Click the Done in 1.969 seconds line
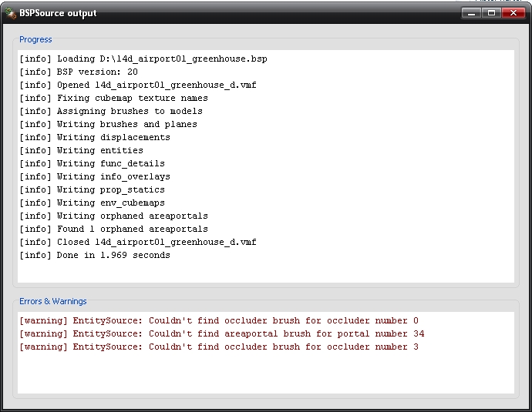 [95, 255]
